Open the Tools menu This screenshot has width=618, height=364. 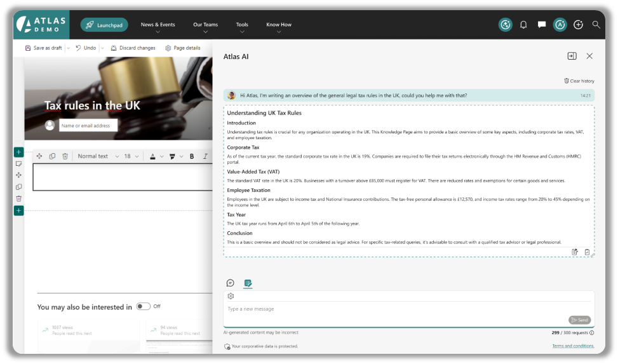pyautogui.click(x=242, y=24)
